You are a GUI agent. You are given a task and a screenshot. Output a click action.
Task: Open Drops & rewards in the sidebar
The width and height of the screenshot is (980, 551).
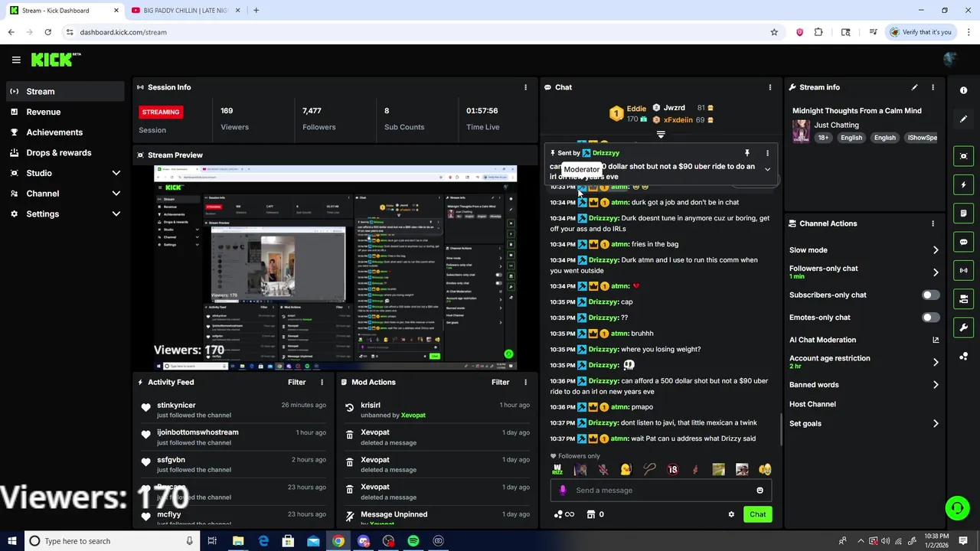tap(64, 152)
